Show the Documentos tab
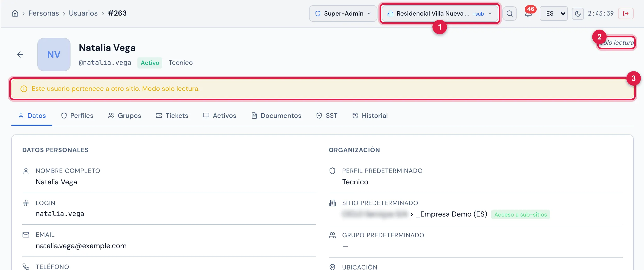 (276, 116)
